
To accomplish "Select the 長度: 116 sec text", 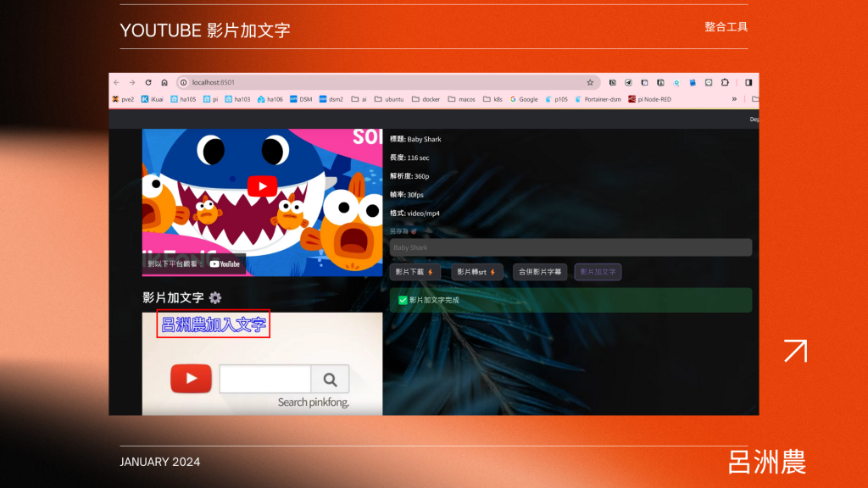I will pyautogui.click(x=409, y=158).
